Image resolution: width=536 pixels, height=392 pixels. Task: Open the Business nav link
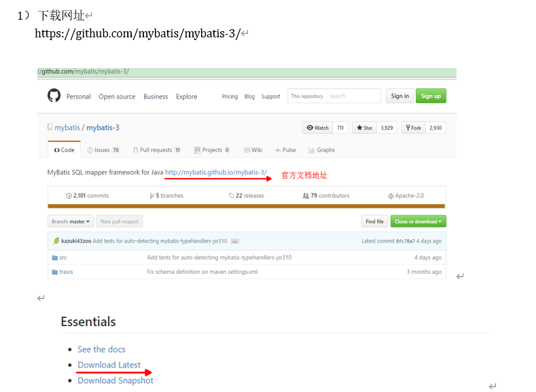coord(156,96)
